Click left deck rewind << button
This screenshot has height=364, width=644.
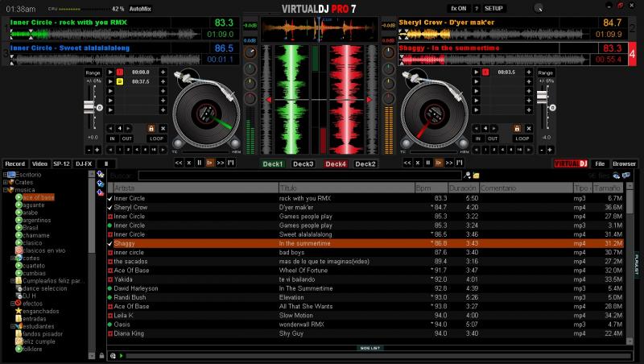[179, 163]
